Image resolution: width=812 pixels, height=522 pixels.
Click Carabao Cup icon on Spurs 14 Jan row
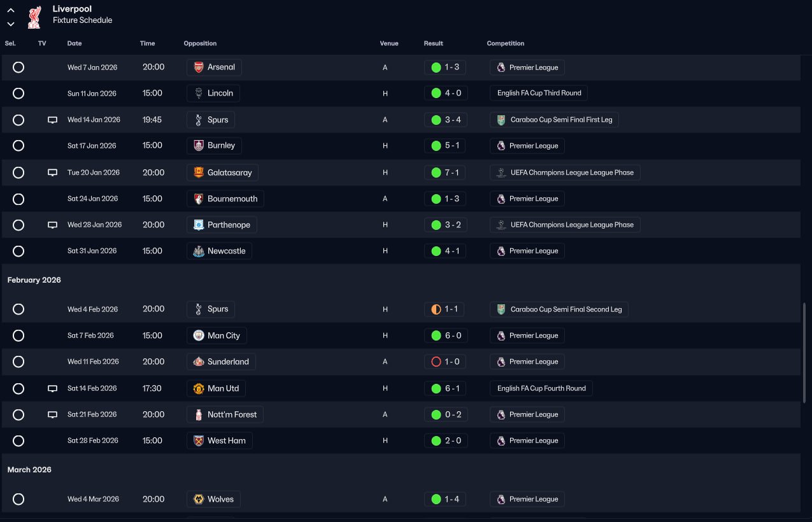tap(501, 120)
